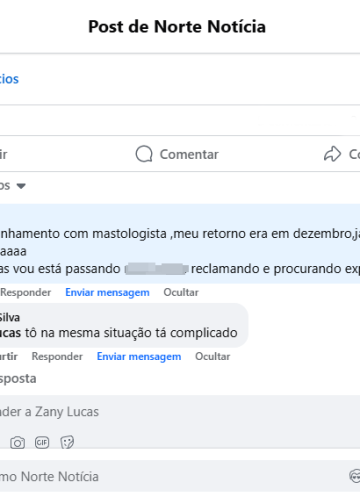Viewport: 360px width, 504px height.
Task: Open the sticker picker icon
Action: coord(67,442)
